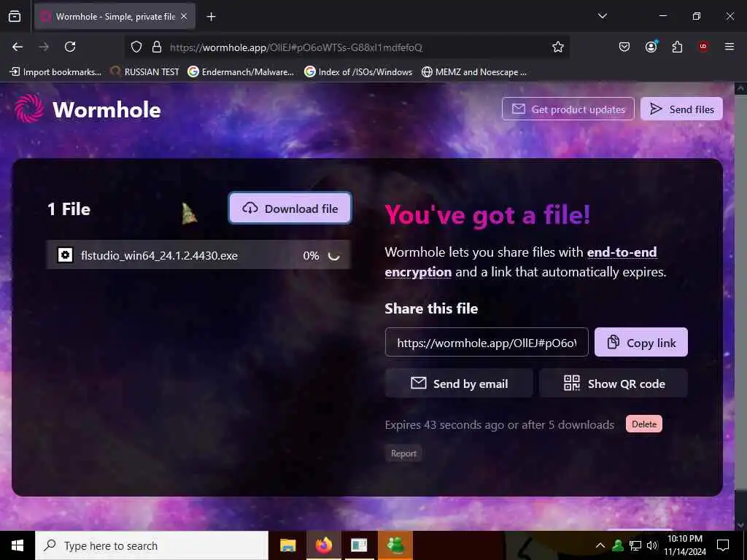
Task: Open the Firefox account icon
Action: (651, 47)
